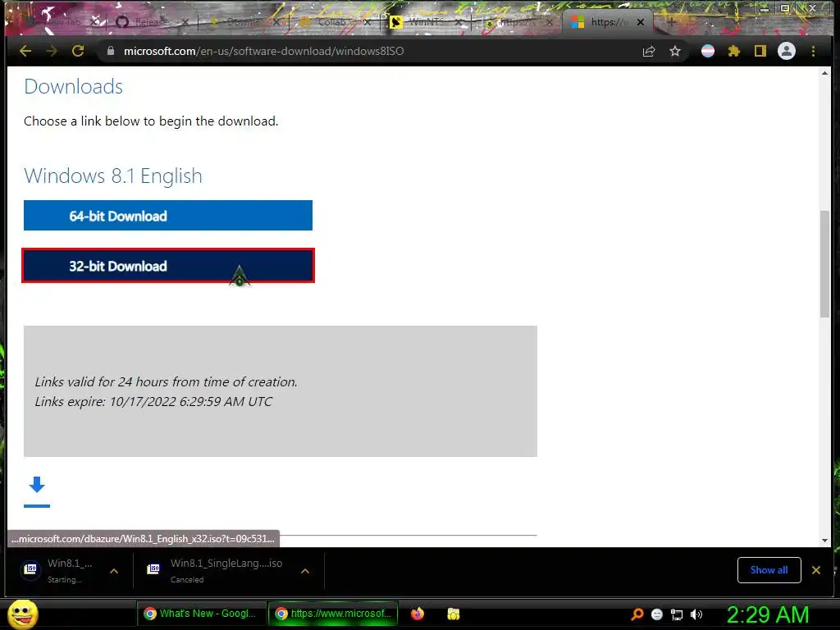The height and width of the screenshot is (630, 840).
Task: Switch to the microsoft.com taskbar window button
Action: point(333,614)
